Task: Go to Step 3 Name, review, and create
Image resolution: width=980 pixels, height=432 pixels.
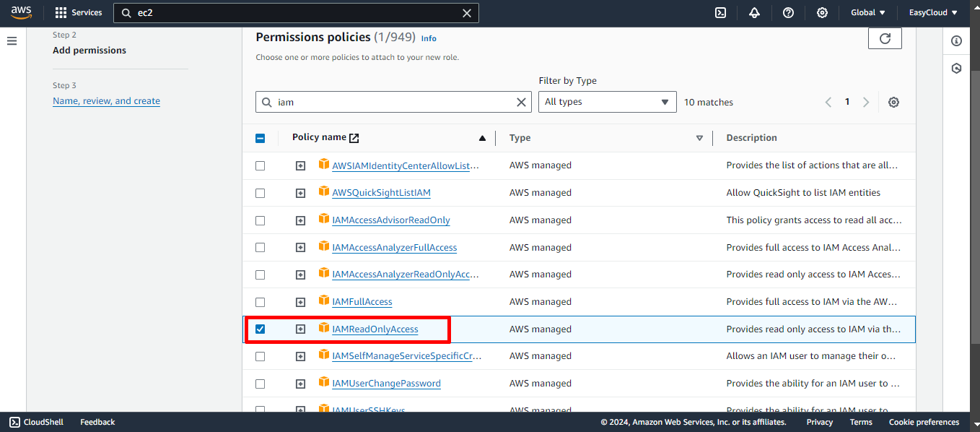Action: click(106, 101)
